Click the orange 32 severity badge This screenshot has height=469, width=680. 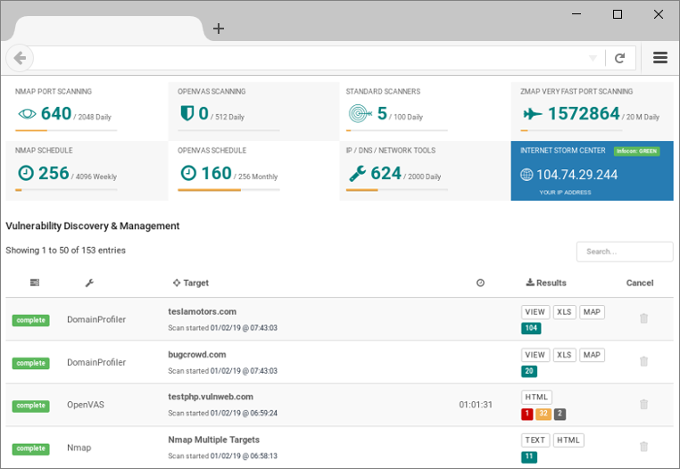click(x=543, y=414)
